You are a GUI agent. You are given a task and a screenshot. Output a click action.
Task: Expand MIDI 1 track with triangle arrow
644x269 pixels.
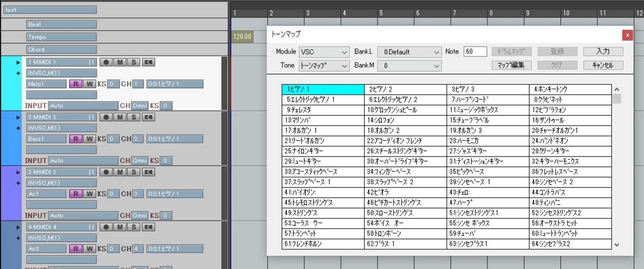pyautogui.click(x=18, y=62)
